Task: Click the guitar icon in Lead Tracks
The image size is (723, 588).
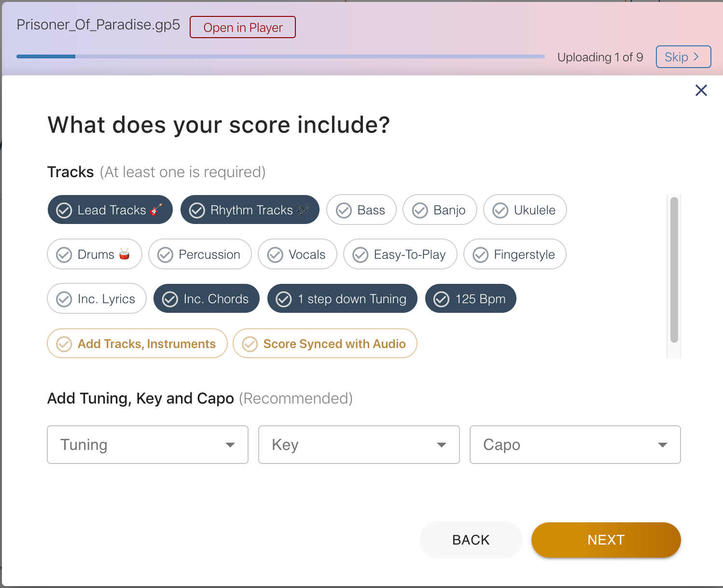Action: pyautogui.click(x=155, y=210)
